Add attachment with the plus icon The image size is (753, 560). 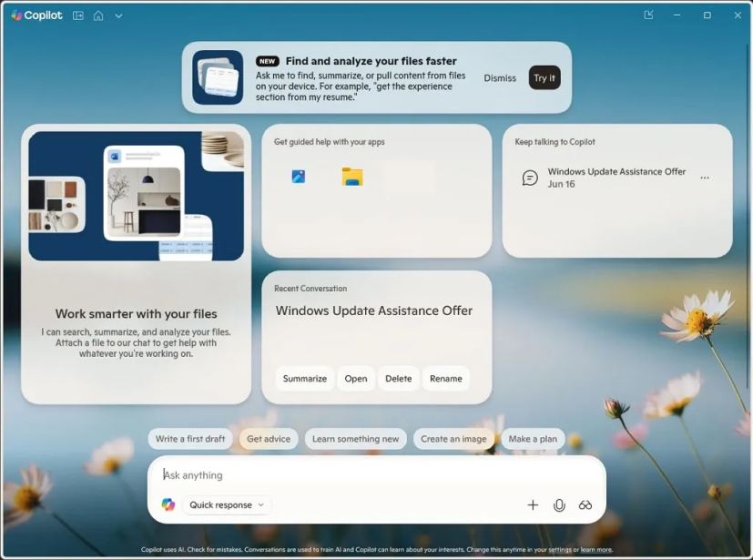pos(533,504)
